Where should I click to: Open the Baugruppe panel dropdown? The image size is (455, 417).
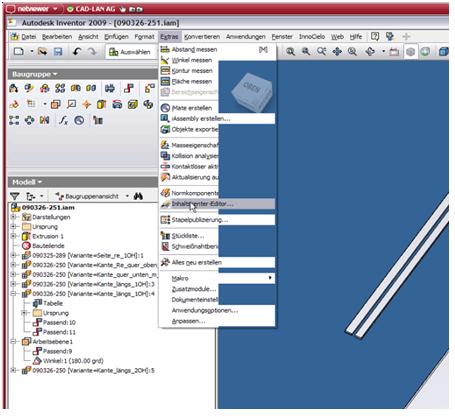coord(34,74)
